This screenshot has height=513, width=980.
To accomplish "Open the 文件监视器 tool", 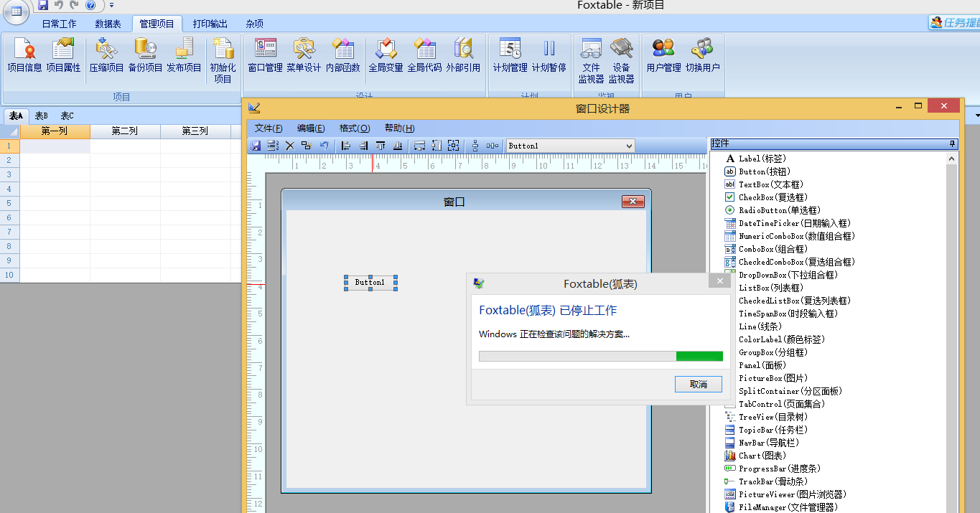I will pyautogui.click(x=591, y=60).
